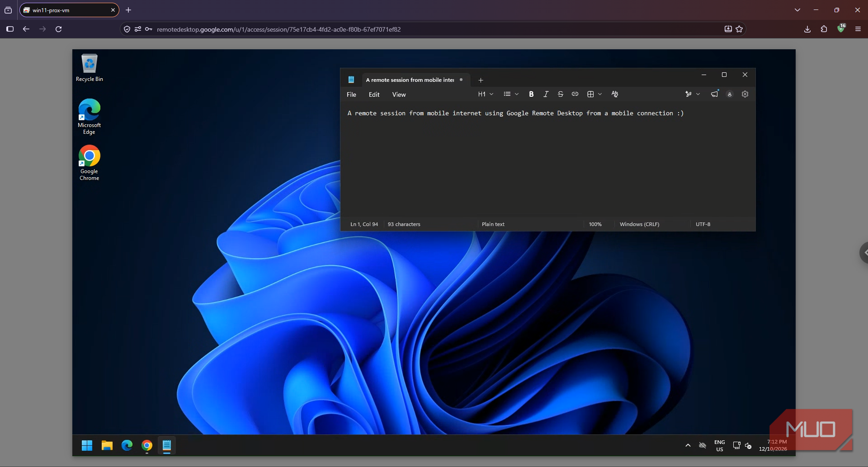Click the Notepad icon in the remote taskbar
Image resolution: width=868 pixels, height=467 pixels.
click(167, 445)
